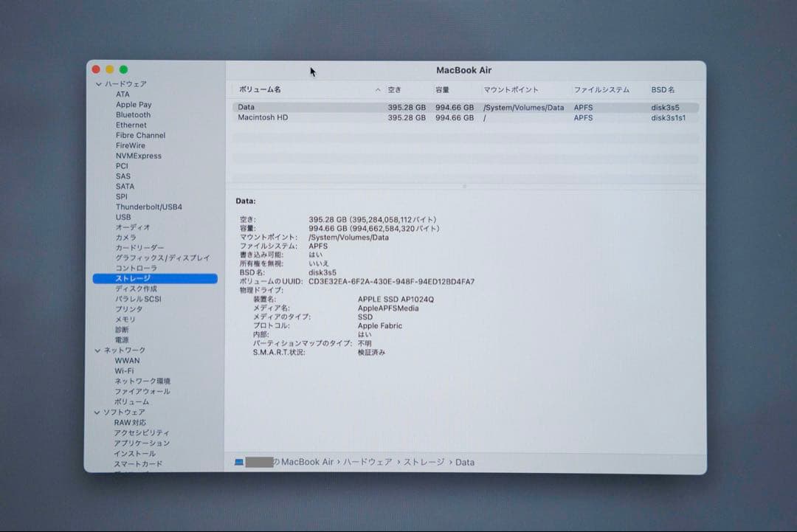The height and width of the screenshot is (532, 797).
Task: Open the オーディオ entry
Action: point(133,227)
